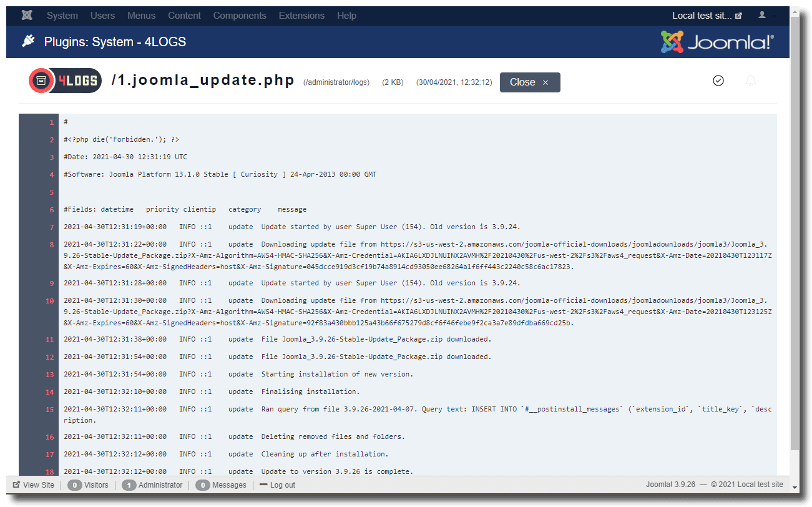The height and width of the screenshot is (507, 812).
Task: Click the Ran query from file line
Action: 417,415
